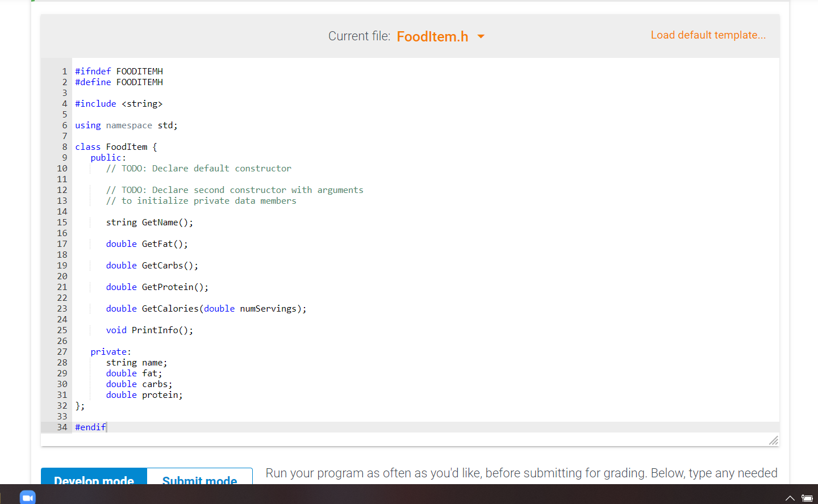Screen dimensions: 818x504
Task: Show hidden icons via taskbar chevron
Action: point(790,497)
